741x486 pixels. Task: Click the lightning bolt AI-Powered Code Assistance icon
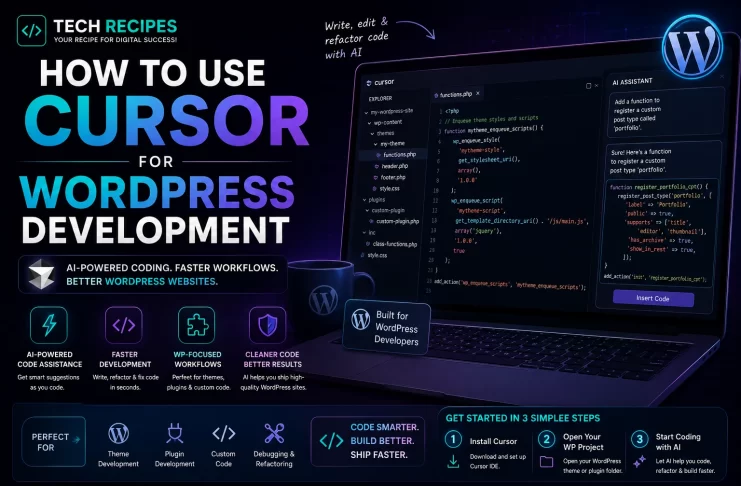click(49, 325)
